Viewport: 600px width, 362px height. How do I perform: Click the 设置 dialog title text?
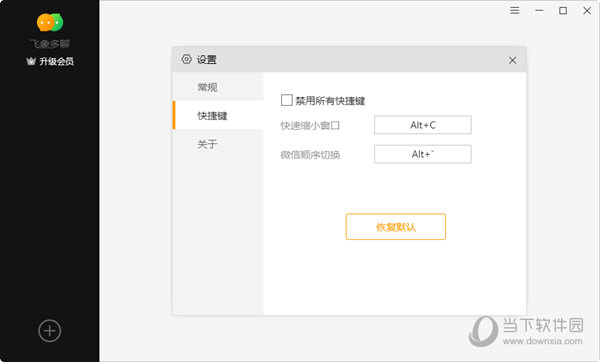[x=207, y=60]
